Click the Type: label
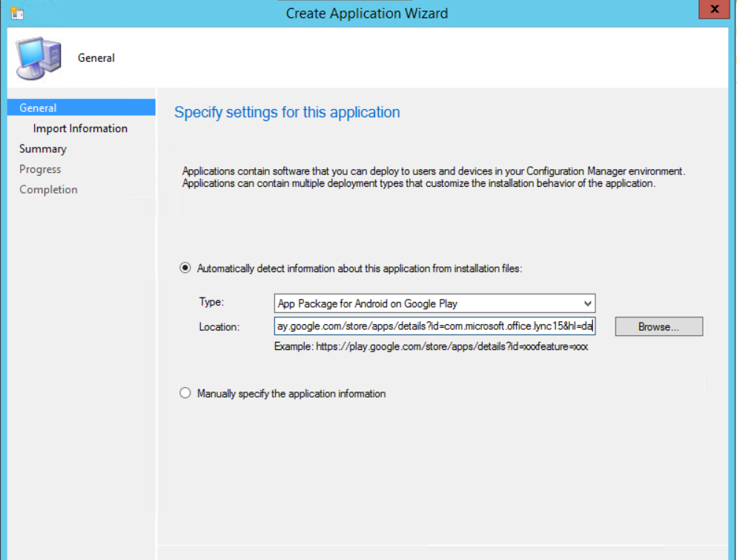 coord(211,303)
